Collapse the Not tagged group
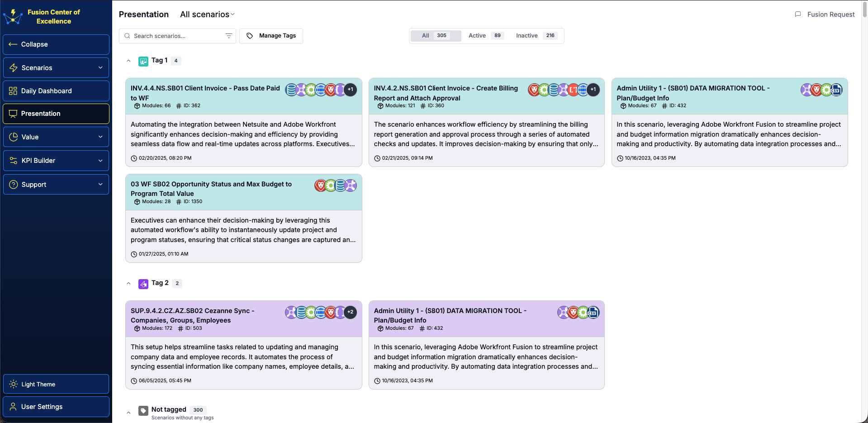This screenshot has width=868, height=423. click(x=128, y=413)
